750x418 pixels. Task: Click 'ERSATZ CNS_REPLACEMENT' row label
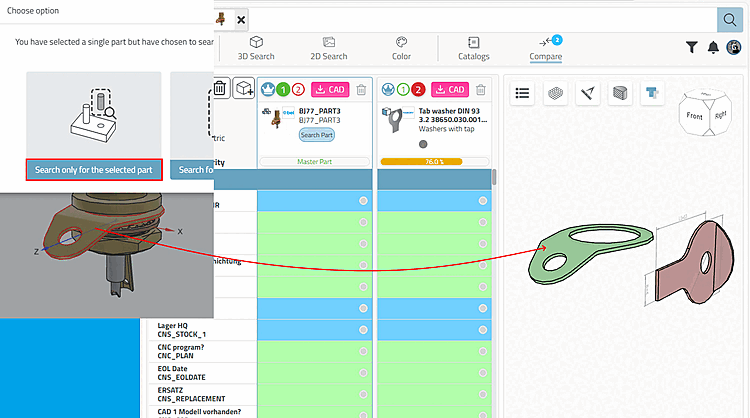click(191, 394)
